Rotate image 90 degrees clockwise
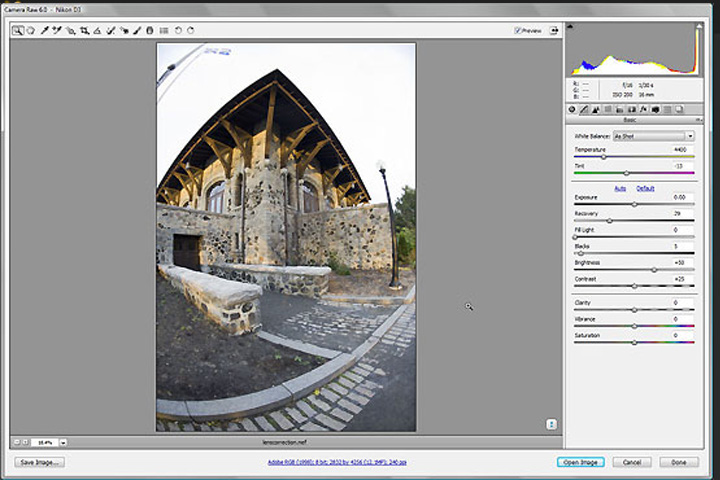This screenshot has height=480, width=720. 191,30
